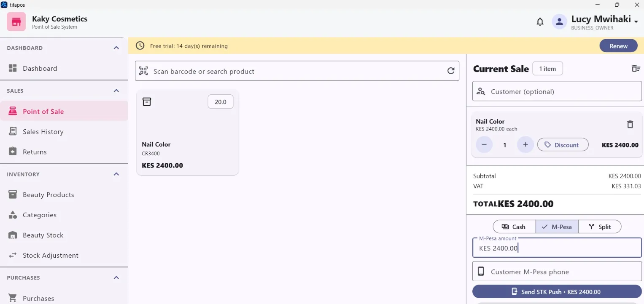The height and width of the screenshot is (304, 644).
Task: Open Stock Adjustment page
Action: pyautogui.click(x=64, y=255)
